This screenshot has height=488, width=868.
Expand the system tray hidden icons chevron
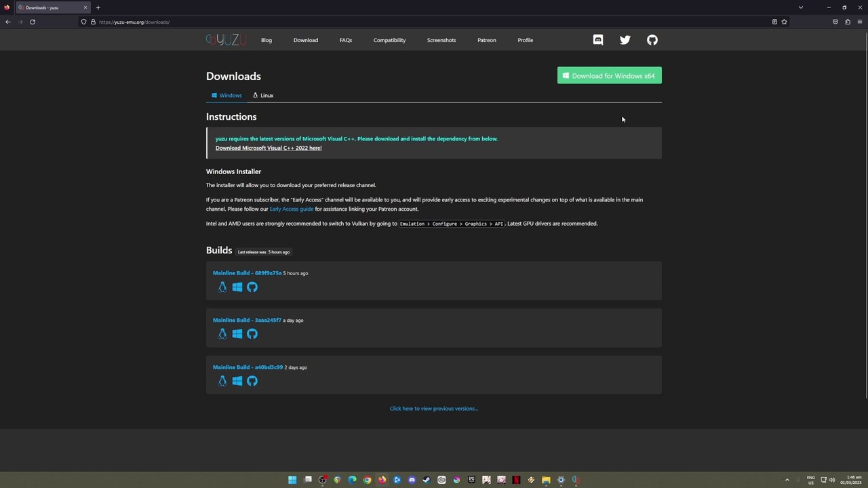point(787,480)
